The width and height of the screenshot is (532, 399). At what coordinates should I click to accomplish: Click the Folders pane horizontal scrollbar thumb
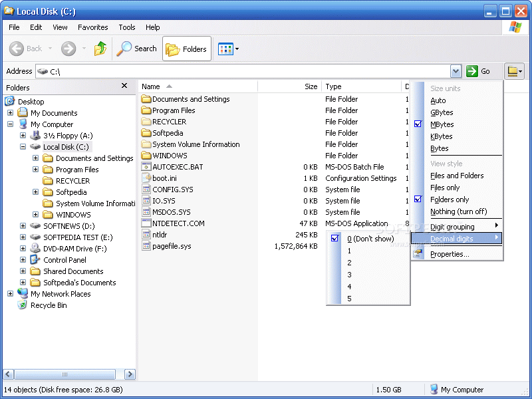coord(65,374)
